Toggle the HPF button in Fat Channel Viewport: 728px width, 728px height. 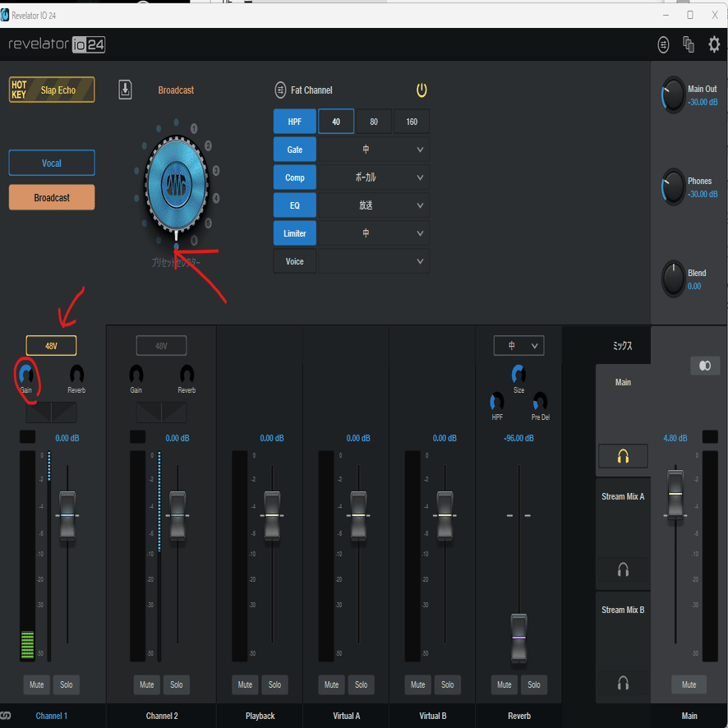(295, 122)
